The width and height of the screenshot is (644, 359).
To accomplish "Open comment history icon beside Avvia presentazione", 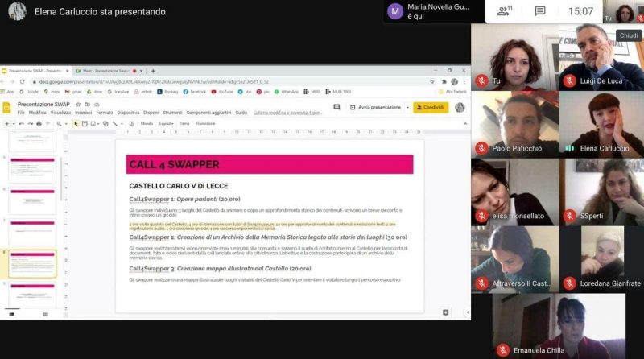I will (336, 107).
